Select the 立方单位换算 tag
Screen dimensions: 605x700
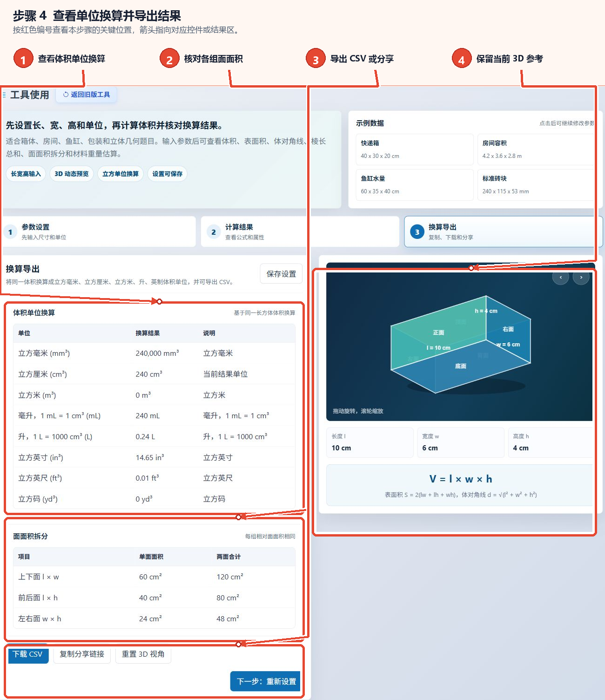pos(121,174)
